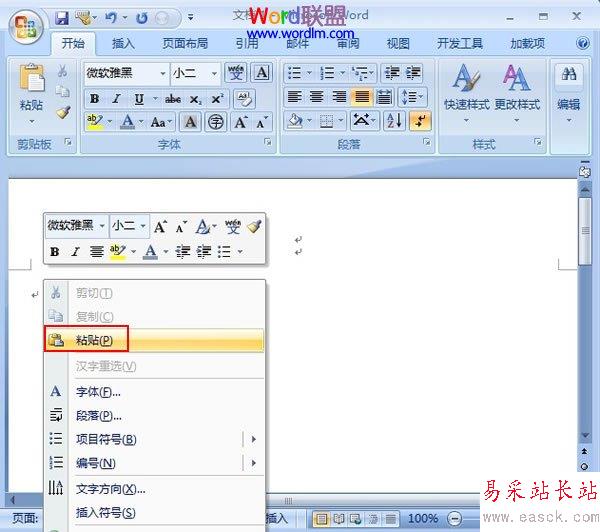The height and width of the screenshot is (532, 600).
Task: Switch to the 视图 ribbon tab
Action: (x=398, y=43)
